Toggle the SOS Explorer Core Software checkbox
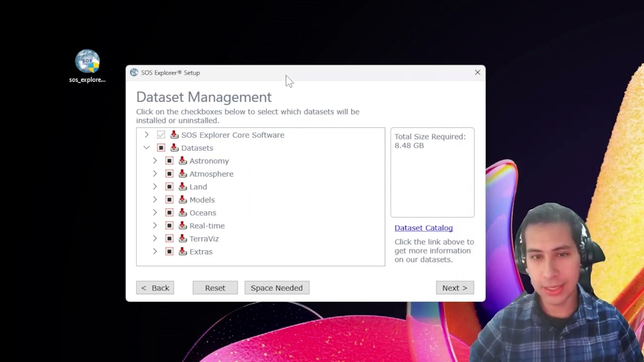Screen dimensions: 644x362 click(161, 135)
